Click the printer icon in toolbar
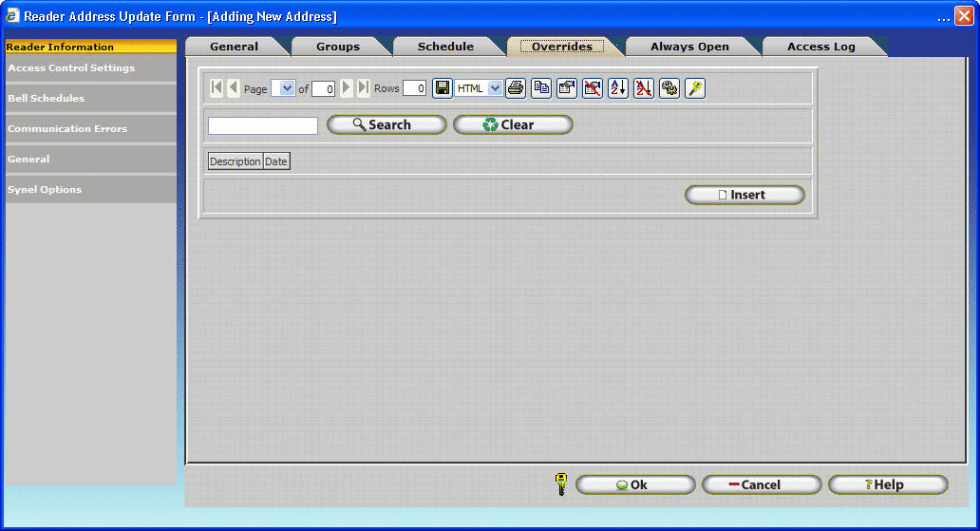This screenshot has height=531, width=980. tap(515, 88)
